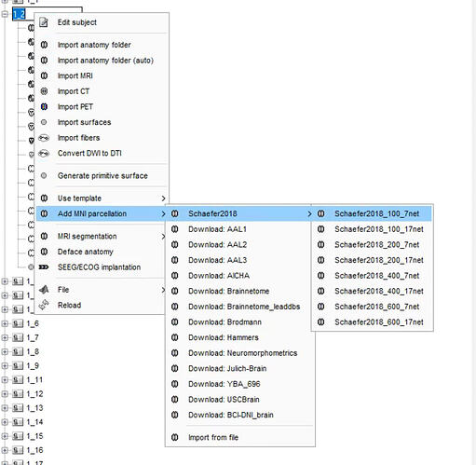This screenshot has height=465, width=476.
Task: Click the Import CT icon
Action: tap(44, 91)
